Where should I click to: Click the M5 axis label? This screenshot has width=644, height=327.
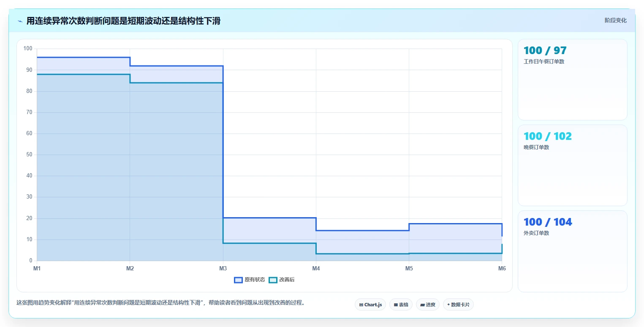[409, 268]
